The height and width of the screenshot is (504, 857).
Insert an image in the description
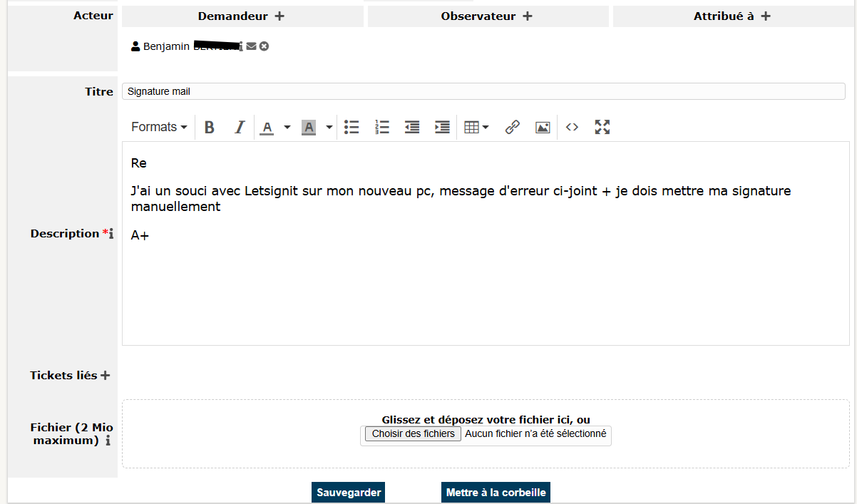click(x=543, y=128)
